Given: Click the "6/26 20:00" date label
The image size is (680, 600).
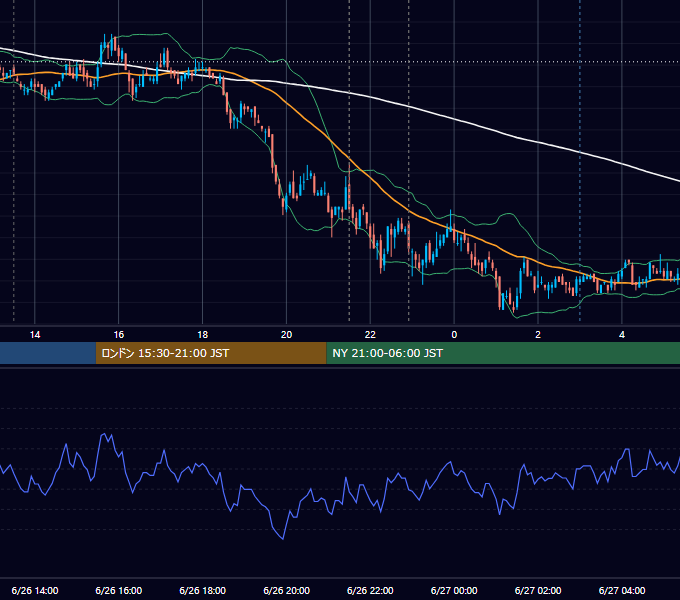Looking at the screenshot, I should tap(286, 590).
